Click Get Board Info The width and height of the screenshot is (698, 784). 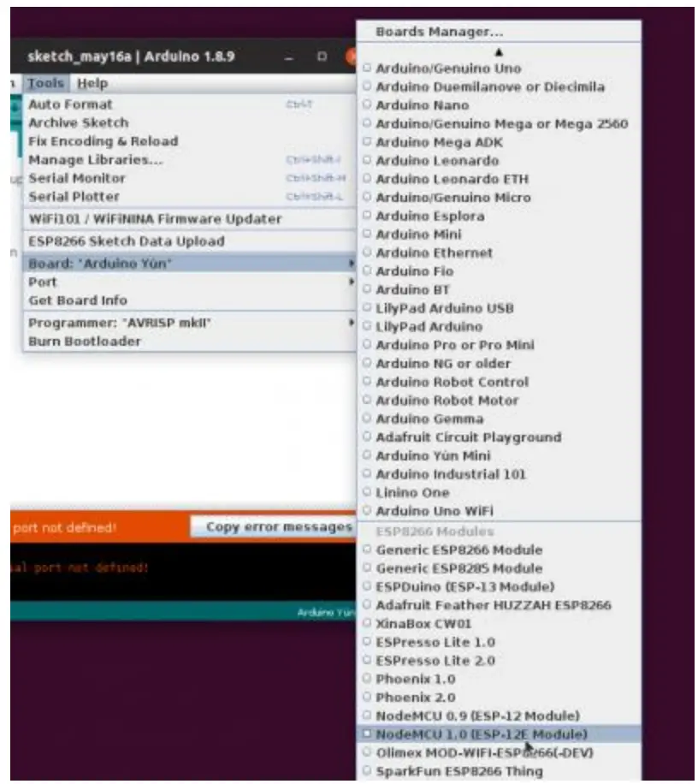coord(189,300)
